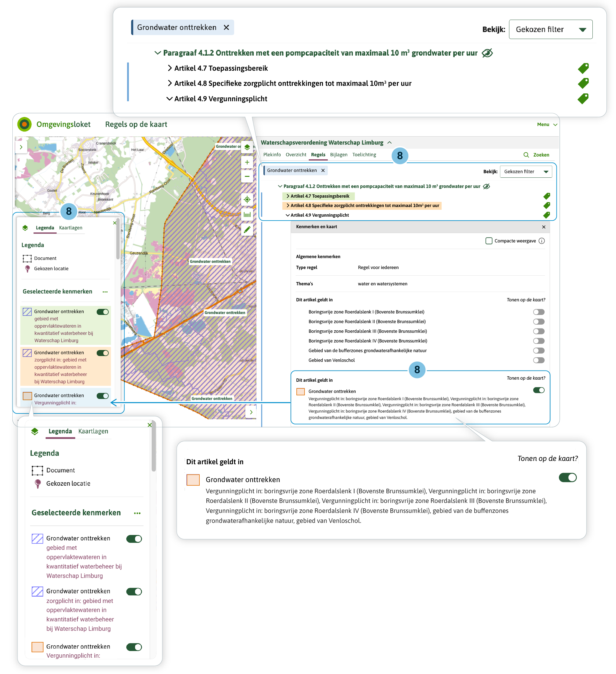Hide Paragraaf 4.1.2 with the crossed-eye icon
The width and height of the screenshot is (616, 674).
point(487,53)
